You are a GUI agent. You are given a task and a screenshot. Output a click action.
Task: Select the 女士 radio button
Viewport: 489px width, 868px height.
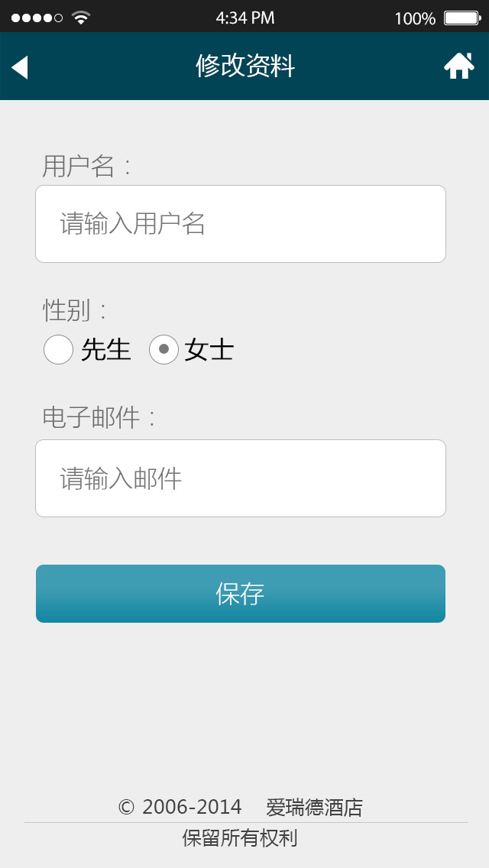(164, 350)
